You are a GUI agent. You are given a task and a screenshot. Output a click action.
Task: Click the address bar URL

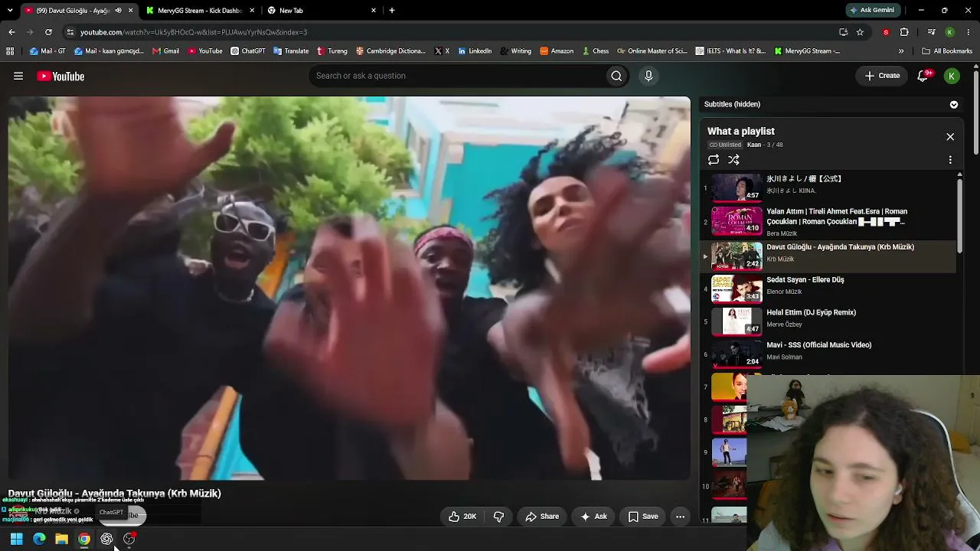[x=194, y=32]
